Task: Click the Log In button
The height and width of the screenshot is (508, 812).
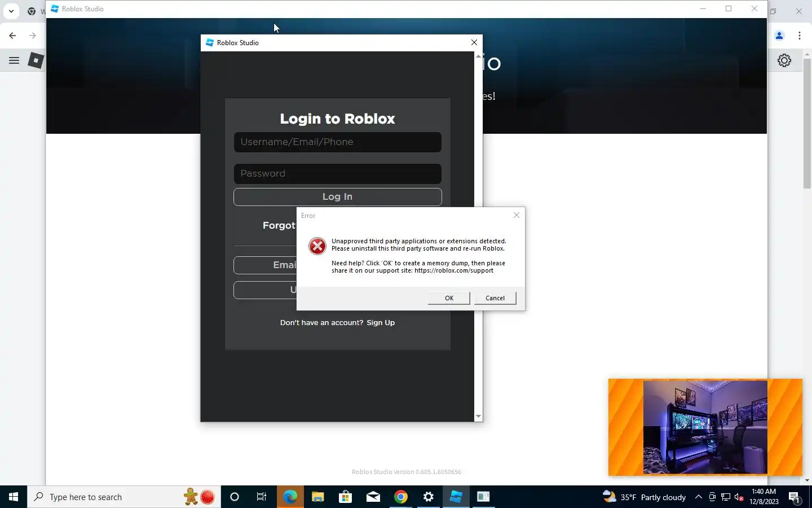Action: coord(337,197)
